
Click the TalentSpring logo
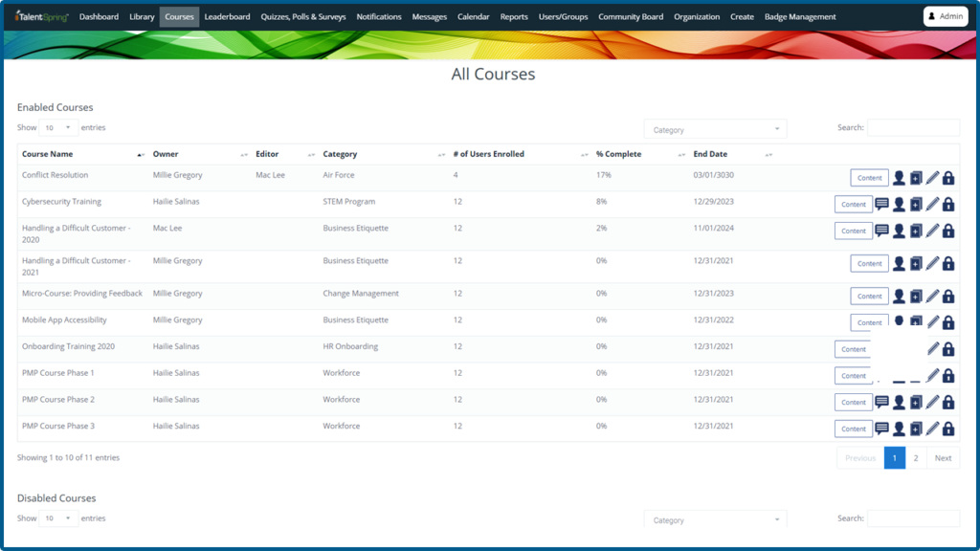pos(42,16)
